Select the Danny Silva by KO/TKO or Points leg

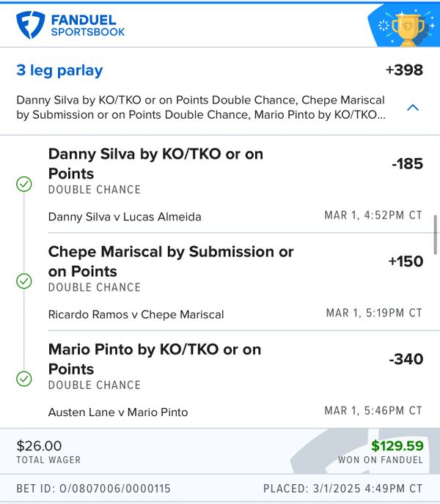tap(155, 163)
